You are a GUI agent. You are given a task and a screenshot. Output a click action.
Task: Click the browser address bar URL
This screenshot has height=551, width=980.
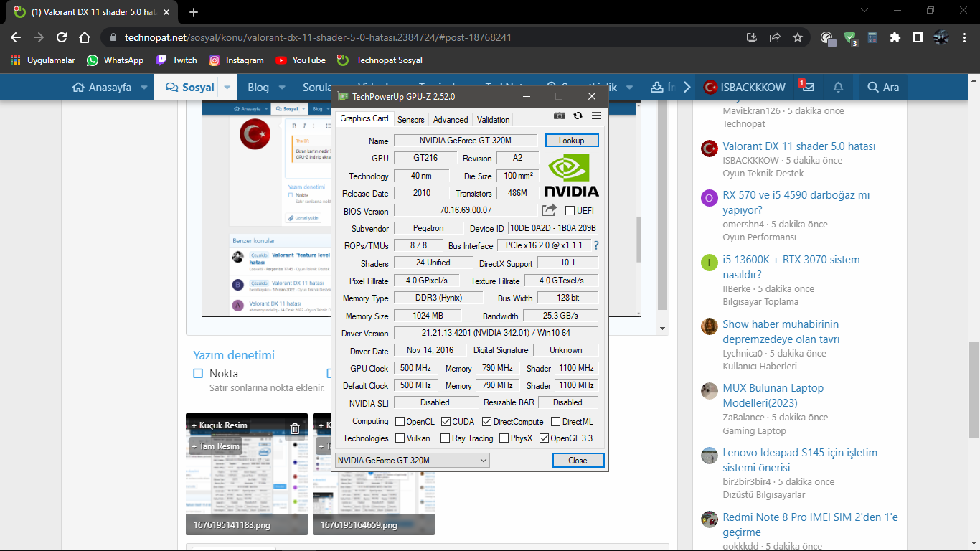[x=318, y=37]
